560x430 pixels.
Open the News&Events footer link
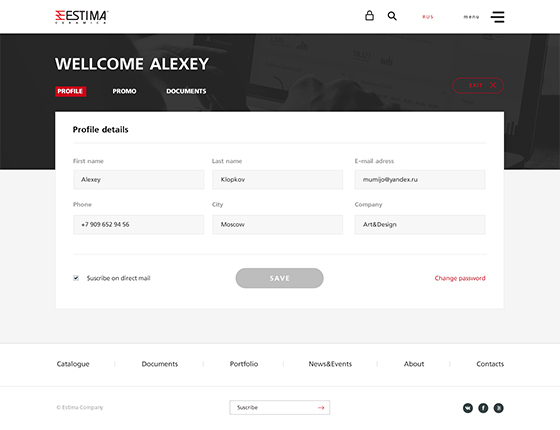pos(330,364)
